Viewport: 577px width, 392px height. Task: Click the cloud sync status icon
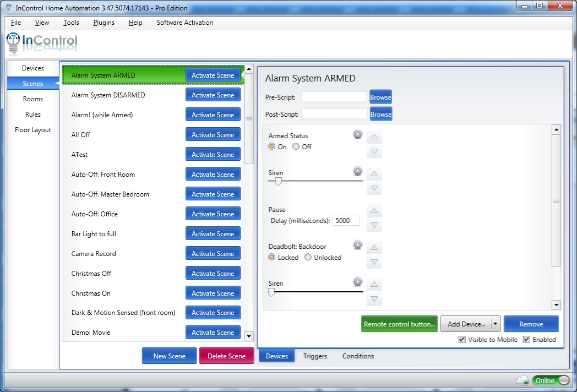click(x=522, y=380)
